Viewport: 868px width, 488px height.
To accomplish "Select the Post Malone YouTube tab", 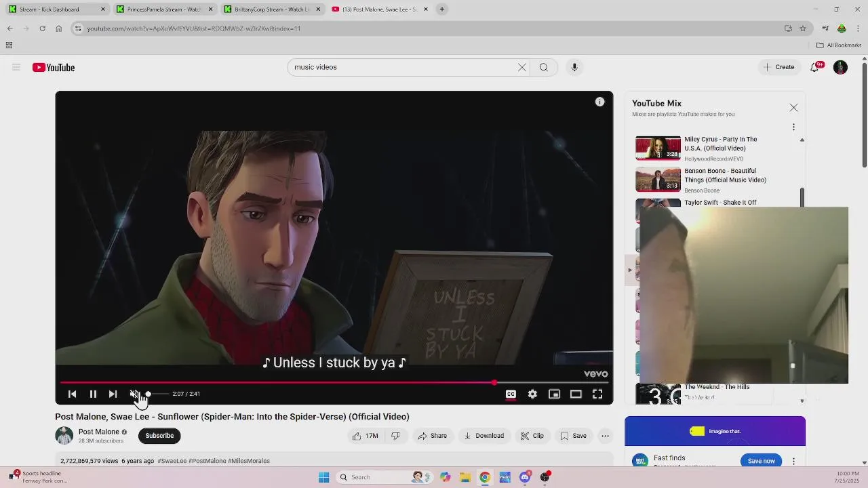I will coord(380,9).
